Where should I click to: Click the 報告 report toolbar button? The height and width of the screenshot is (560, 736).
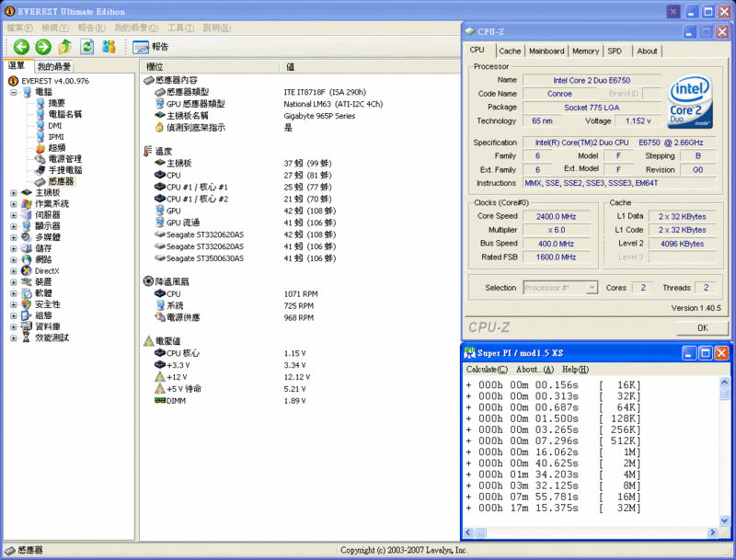click(x=151, y=47)
